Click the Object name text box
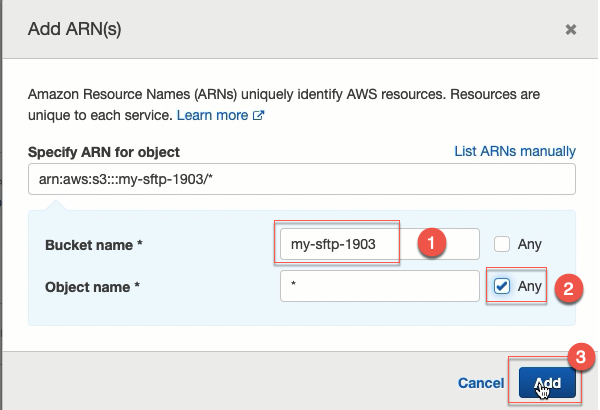 (x=380, y=286)
